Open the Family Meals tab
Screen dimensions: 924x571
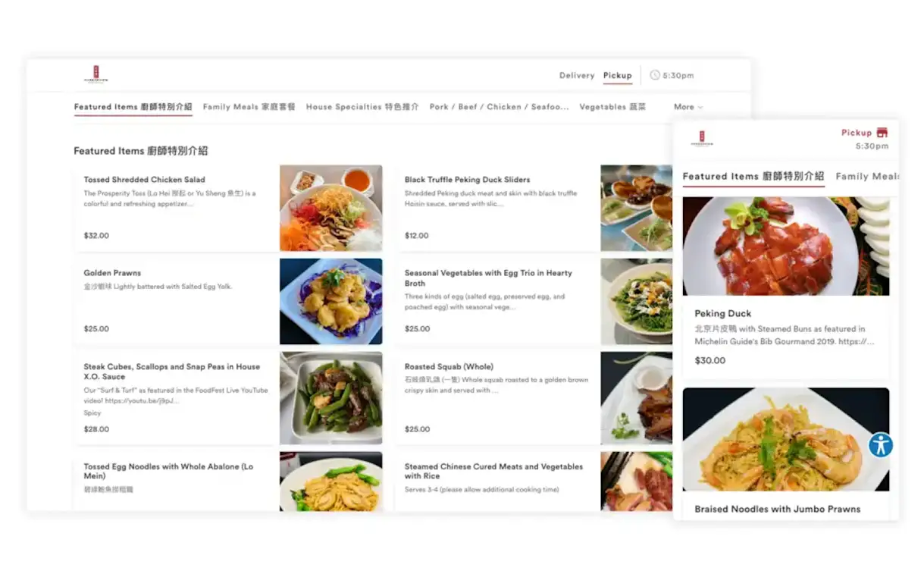[x=249, y=107]
